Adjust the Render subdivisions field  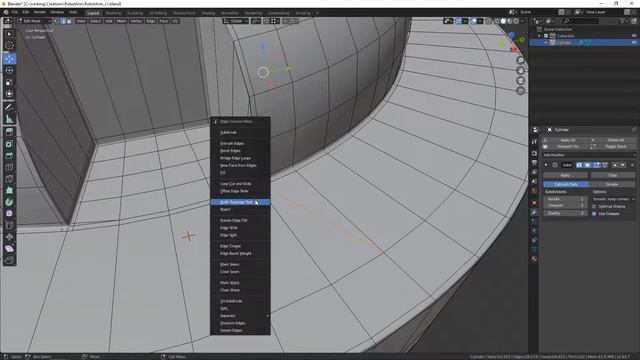(565, 199)
